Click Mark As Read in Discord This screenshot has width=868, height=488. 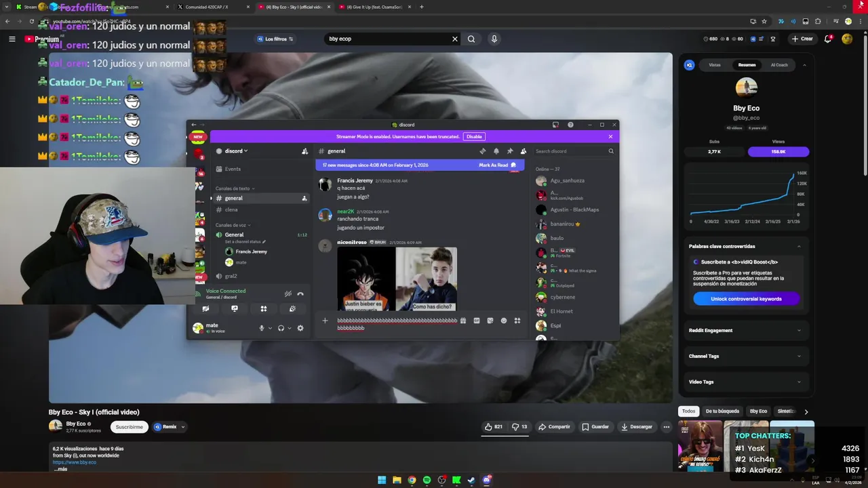[x=497, y=165]
